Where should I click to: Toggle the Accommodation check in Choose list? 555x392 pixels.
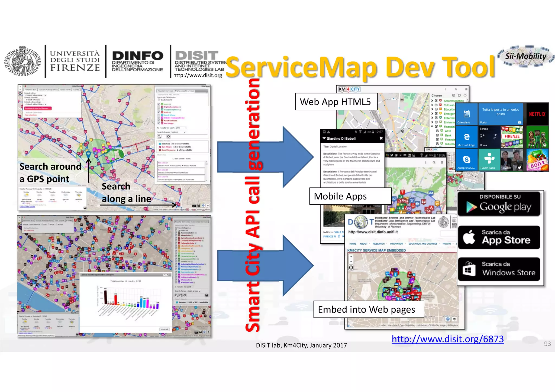pos(437,101)
